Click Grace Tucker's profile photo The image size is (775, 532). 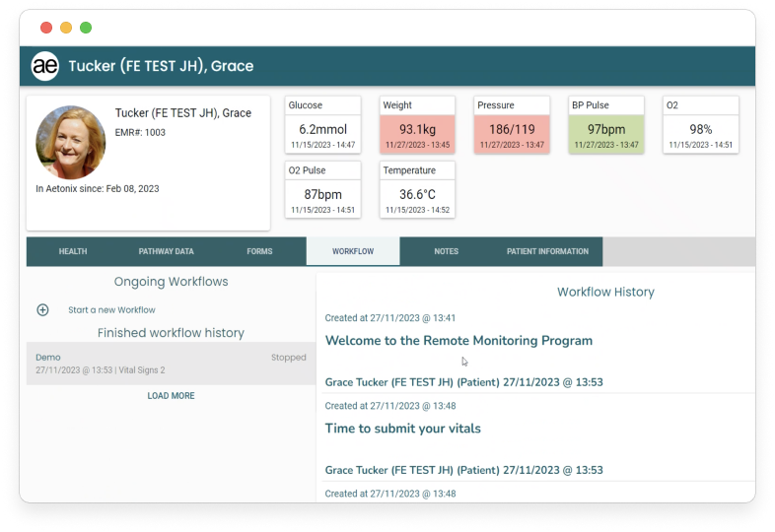(x=71, y=142)
